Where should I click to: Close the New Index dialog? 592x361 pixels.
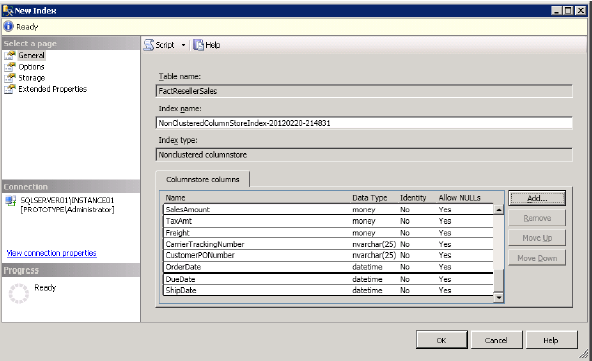[x=581, y=11]
